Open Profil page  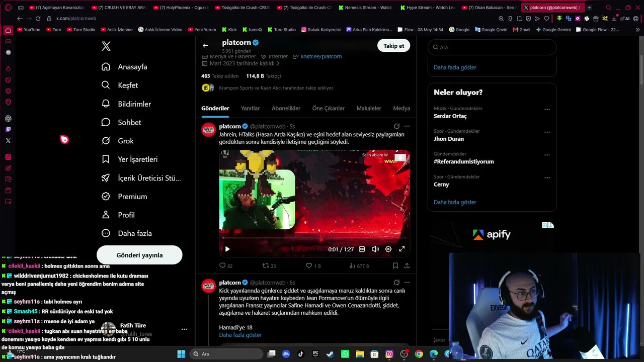coord(118,215)
